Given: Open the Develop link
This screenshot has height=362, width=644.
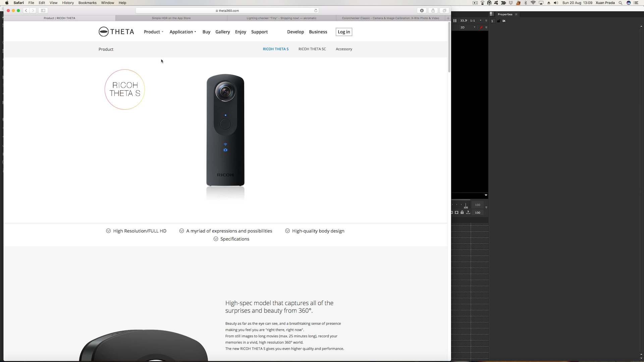Looking at the screenshot, I should [x=296, y=32].
